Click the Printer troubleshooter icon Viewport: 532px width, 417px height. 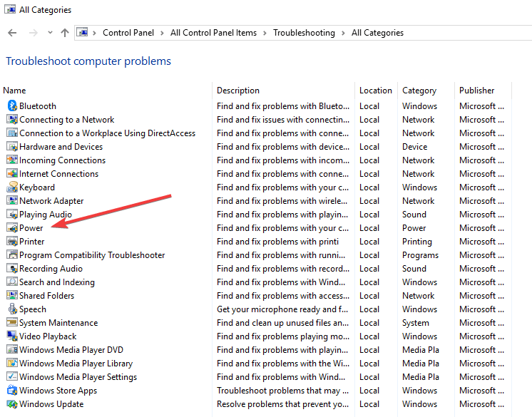pyautogui.click(x=12, y=242)
